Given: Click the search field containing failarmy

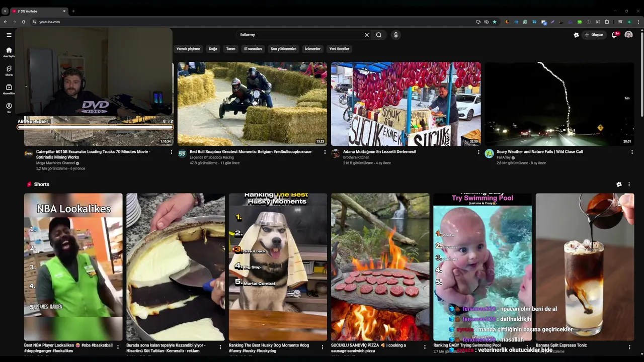Looking at the screenshot, I should 300,35.
